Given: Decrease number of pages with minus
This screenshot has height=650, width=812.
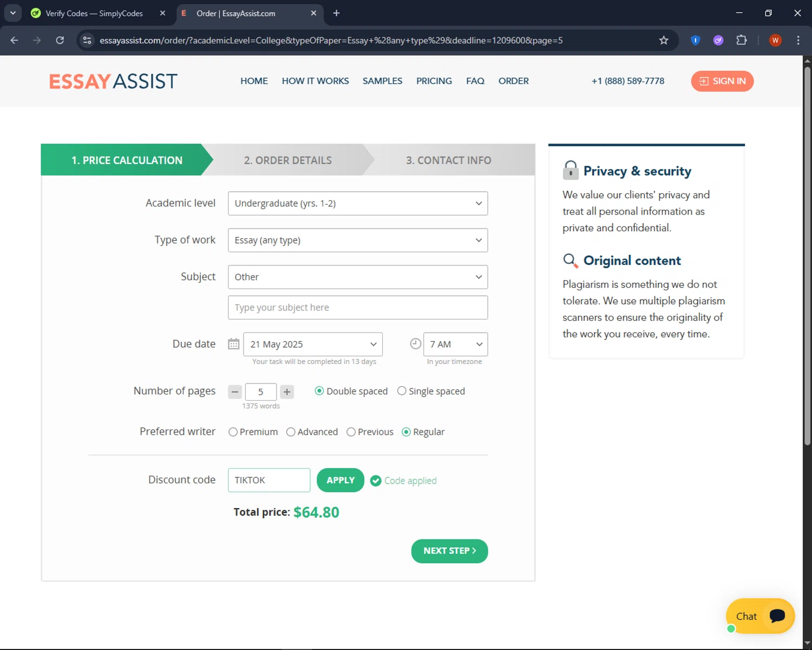Looking at the screenshot, I should pos(235,392).
